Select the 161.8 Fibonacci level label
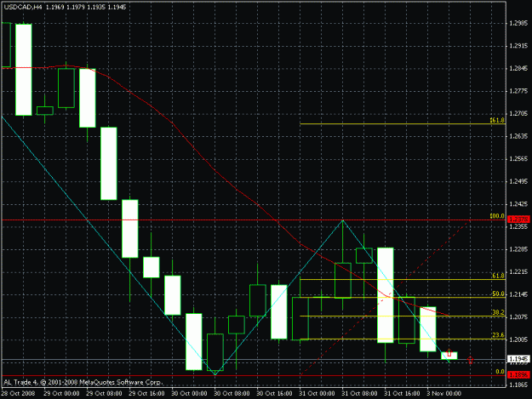This screenshot has width=532, height=399. [x=497, y=120]
